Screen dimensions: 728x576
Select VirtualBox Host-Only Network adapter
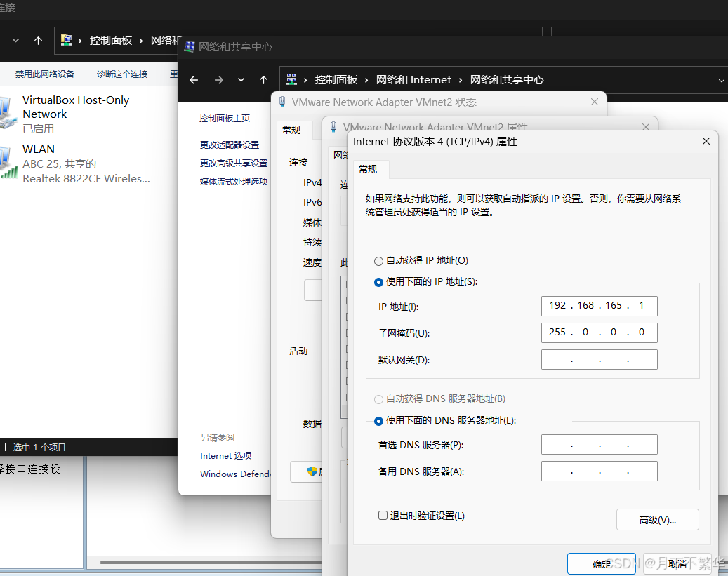(76, 114)
